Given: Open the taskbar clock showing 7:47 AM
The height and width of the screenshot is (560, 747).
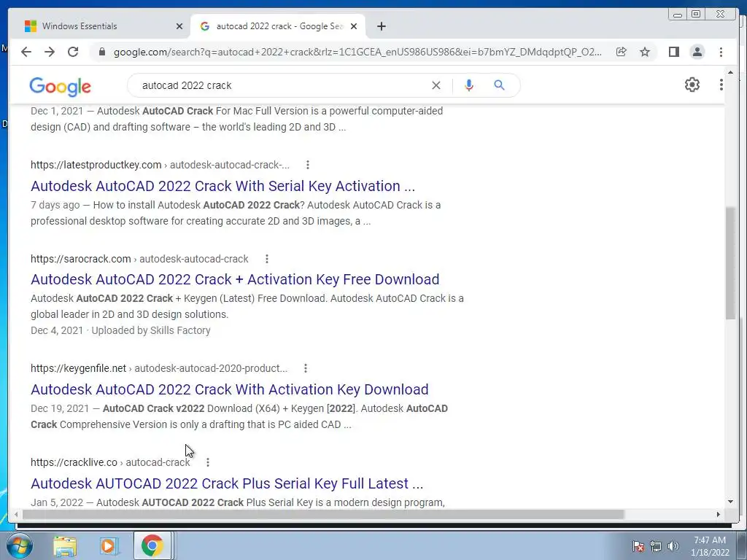Looking at the screenshot, I should [x=710, y=546].
